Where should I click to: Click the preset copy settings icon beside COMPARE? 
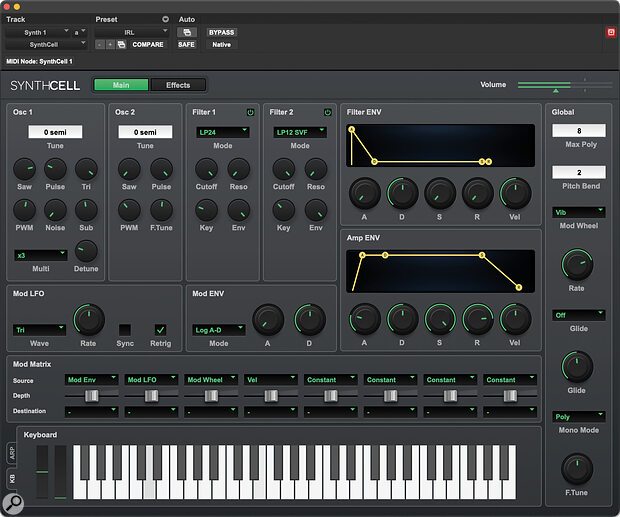coord(122,45)
